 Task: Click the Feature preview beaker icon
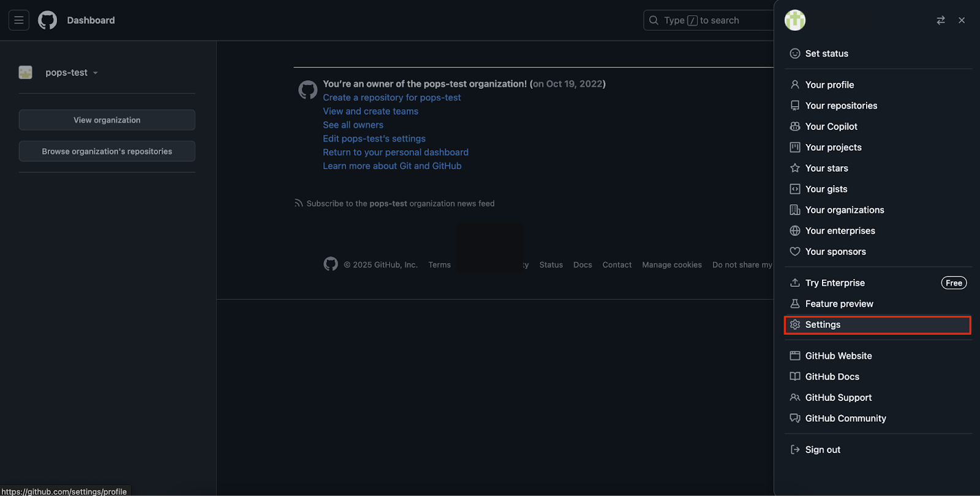pos(795,303)
